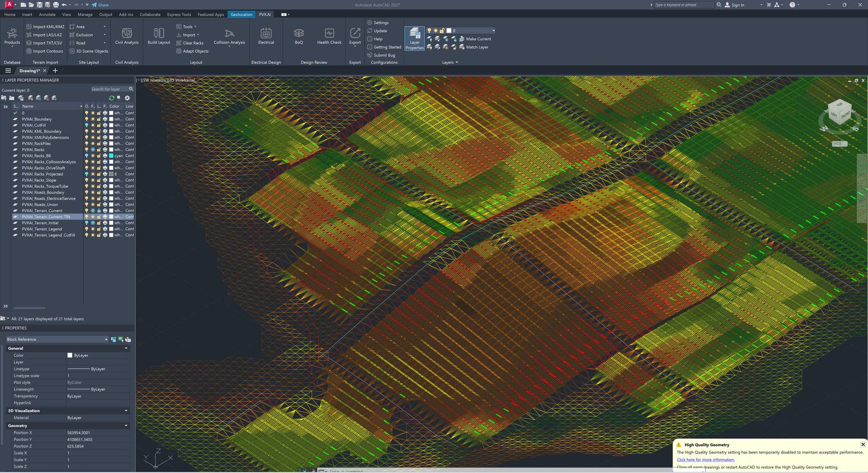The image size is (868, 473).
Task: Click Make Current in Layers panel
Action: point(475,39)
